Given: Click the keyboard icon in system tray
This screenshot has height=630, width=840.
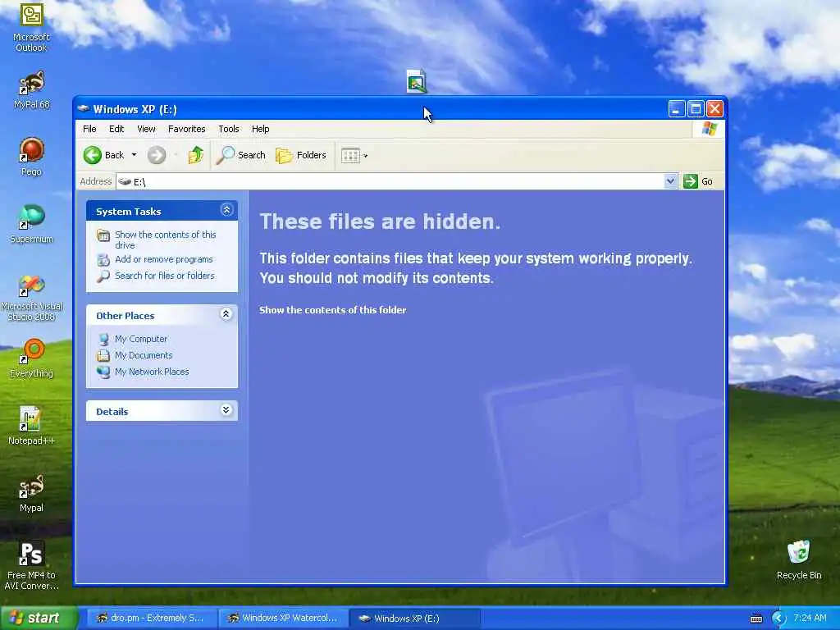Looking at the screenshot, I should tap(756, 619).
